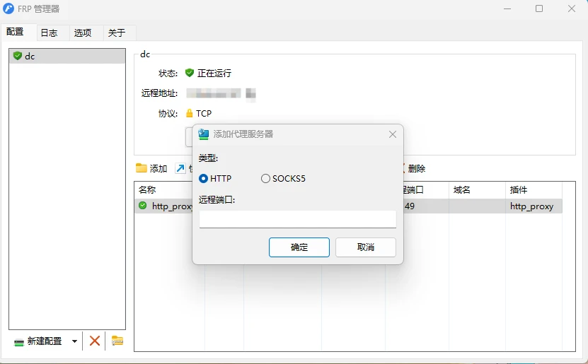588x364 pixels.
Task: Expand the 新建配置 dropdown arrow
Action: (x=74, y=341)
